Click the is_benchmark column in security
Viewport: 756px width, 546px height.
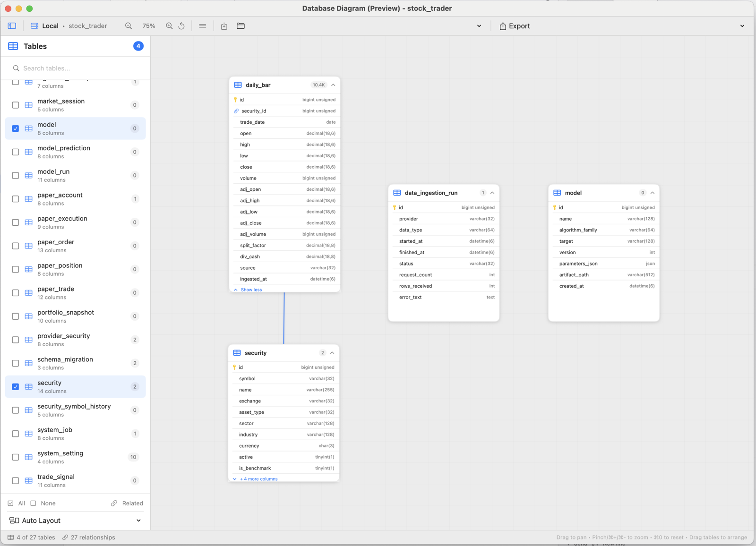(283, 468)
